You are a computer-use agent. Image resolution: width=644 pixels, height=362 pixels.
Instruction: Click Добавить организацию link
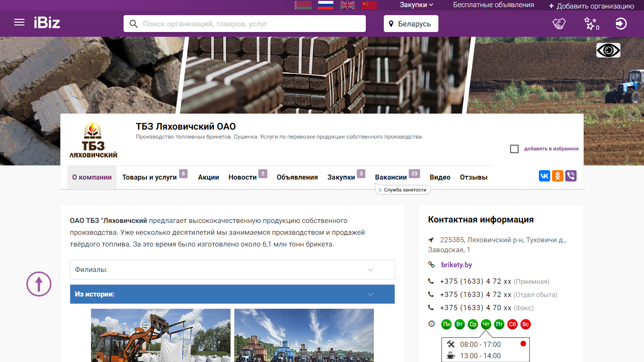pos(592,6)
